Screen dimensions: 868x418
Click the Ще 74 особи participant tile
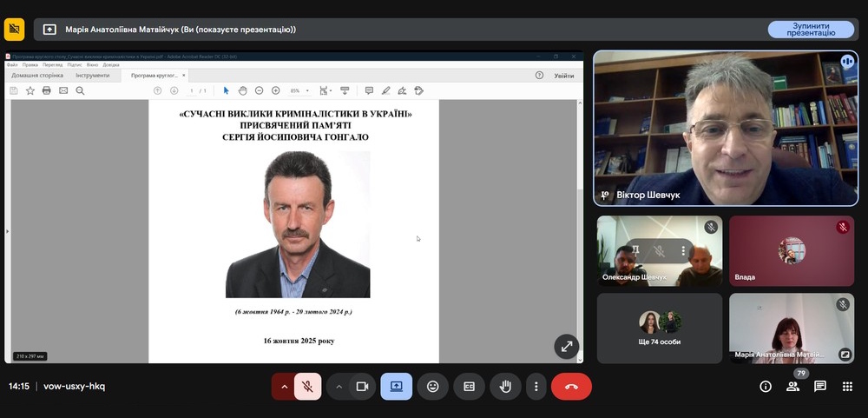coord(660,328)
